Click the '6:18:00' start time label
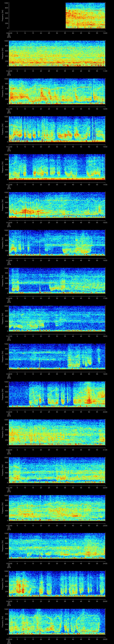 coord(9,374)
